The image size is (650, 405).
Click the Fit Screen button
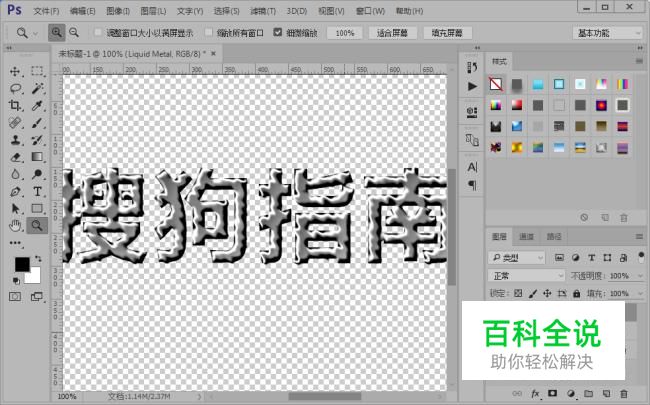(392, 33)
